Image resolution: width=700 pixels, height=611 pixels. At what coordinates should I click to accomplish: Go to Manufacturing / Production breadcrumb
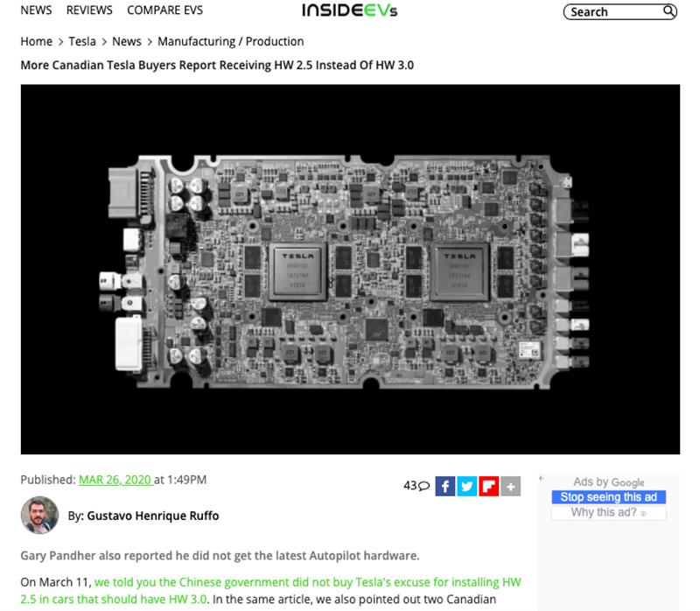pos(231,41)
